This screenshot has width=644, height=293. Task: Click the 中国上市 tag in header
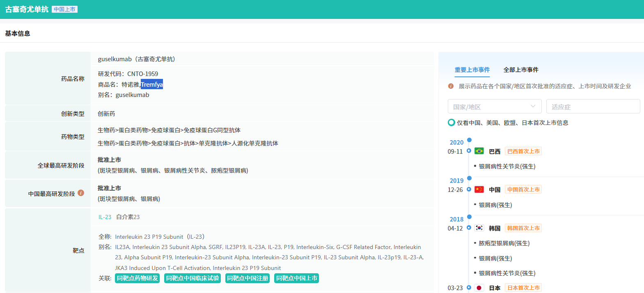[x=64, y=9]
